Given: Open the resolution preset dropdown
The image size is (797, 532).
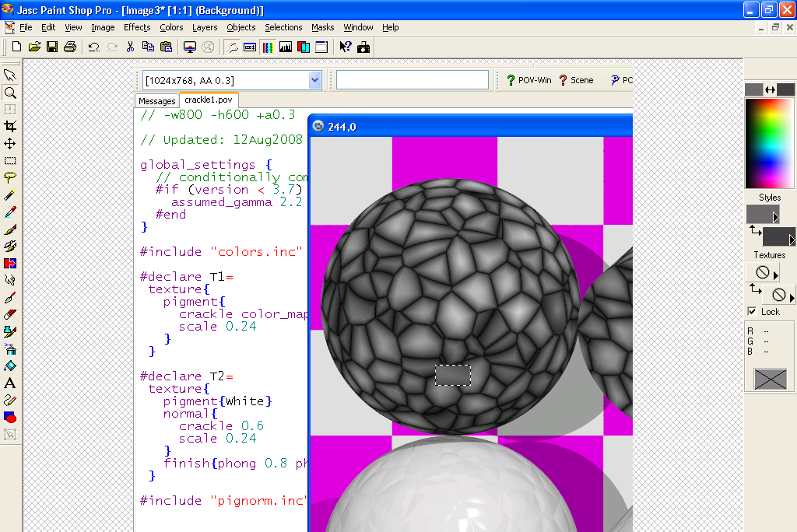Looking at the screenshot, I should [x=314, y=80].
